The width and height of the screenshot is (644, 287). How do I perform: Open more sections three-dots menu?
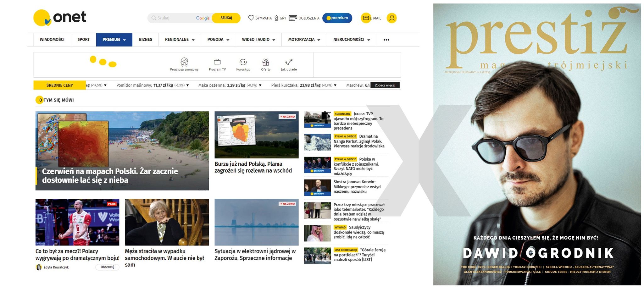(386, 40)
